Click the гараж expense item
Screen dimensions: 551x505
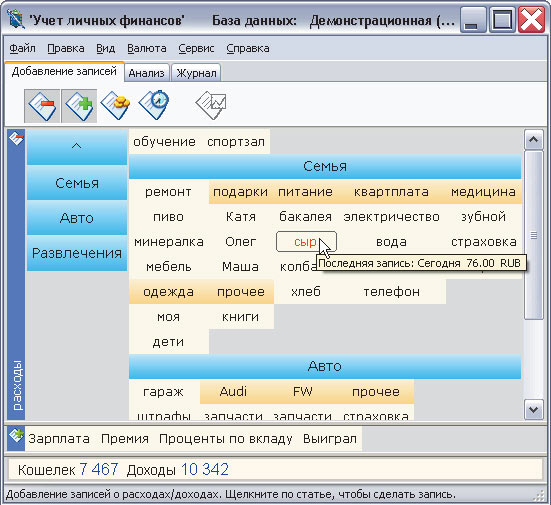(x=163, y=391)
